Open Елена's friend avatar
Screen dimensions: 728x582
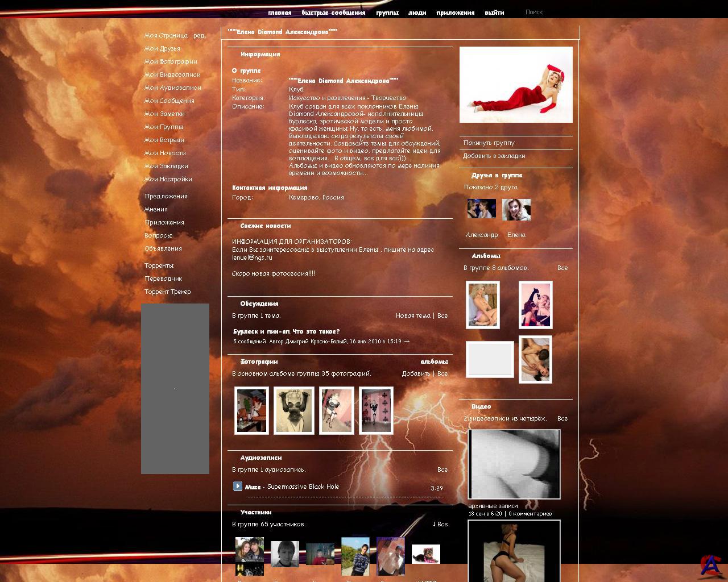point(516,210)
